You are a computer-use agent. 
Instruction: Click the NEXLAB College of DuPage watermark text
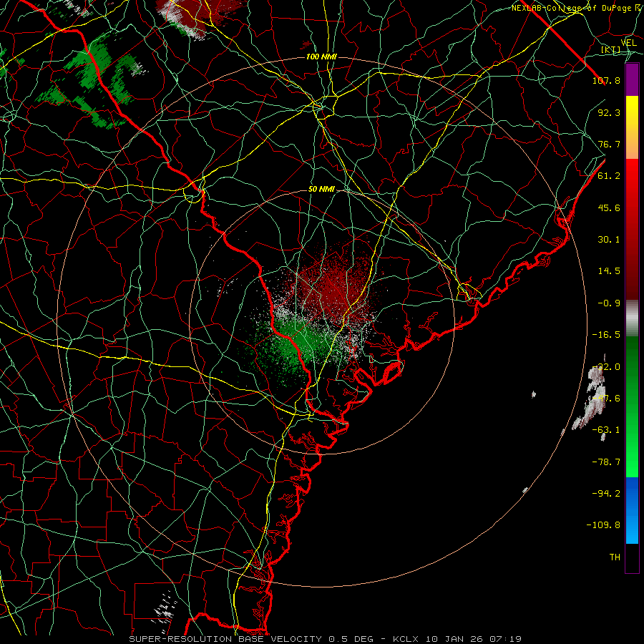[577, 8]
